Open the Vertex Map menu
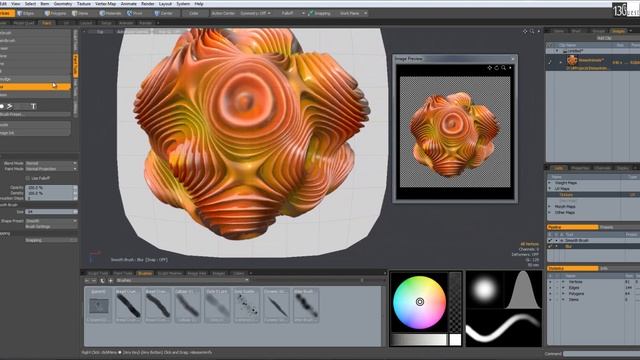The image size is (640, 360). tap(105, 4)
